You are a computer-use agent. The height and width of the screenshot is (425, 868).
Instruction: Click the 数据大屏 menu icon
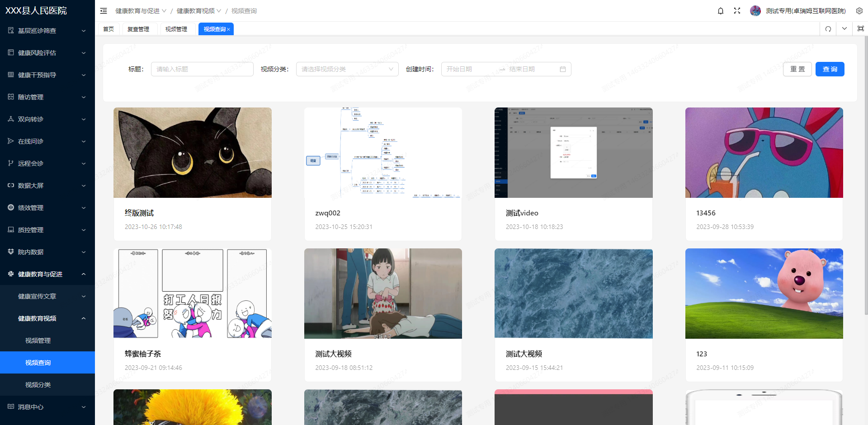coord(11,185)
